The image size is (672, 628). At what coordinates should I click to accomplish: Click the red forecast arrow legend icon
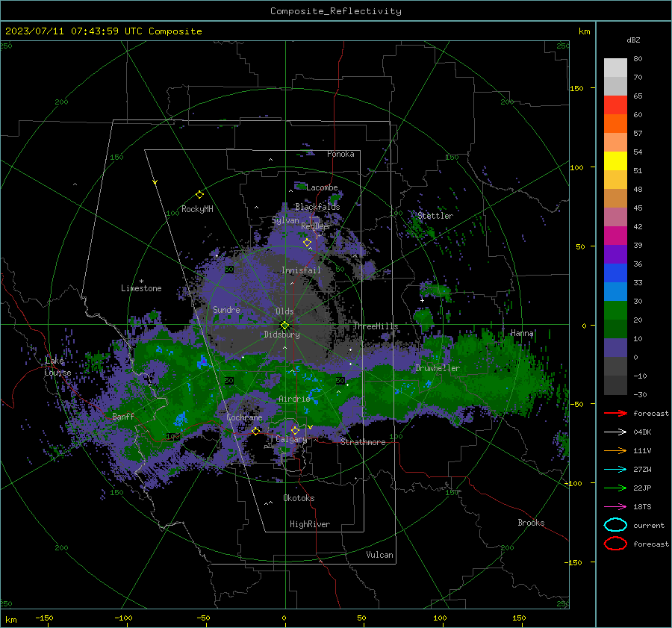pyautogui.click(x=615, y=413)
